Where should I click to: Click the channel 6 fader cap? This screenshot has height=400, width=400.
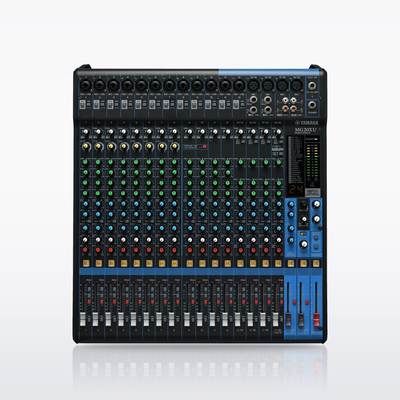coord(146,319)
